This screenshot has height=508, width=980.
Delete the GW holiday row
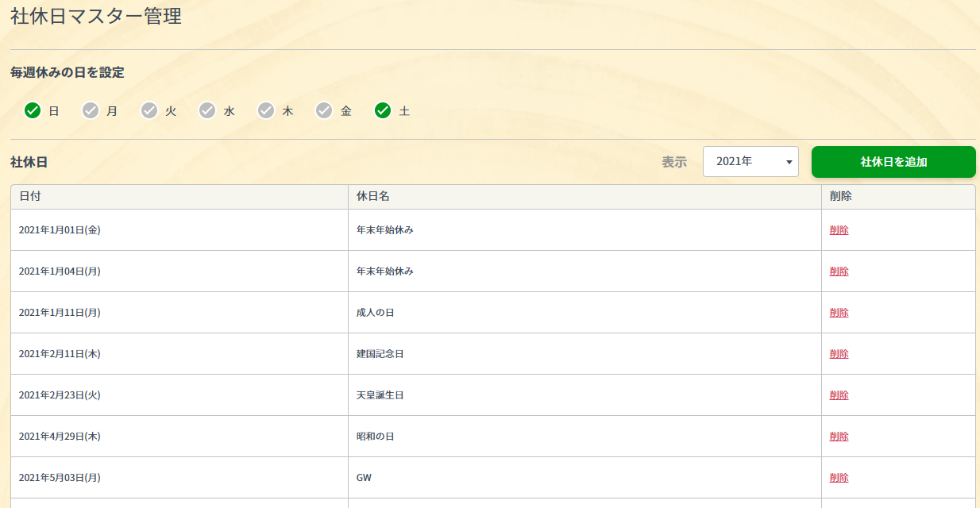pos(839,478)
